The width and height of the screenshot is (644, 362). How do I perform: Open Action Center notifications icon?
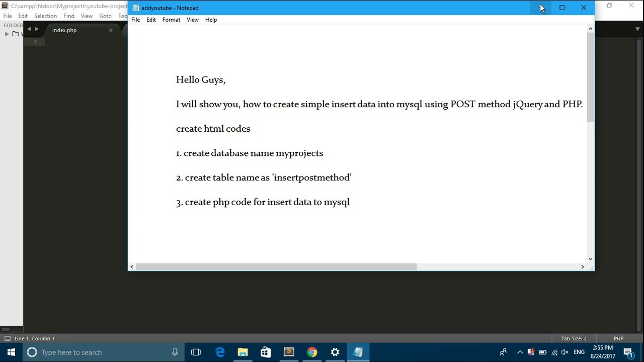pos(628,352)
